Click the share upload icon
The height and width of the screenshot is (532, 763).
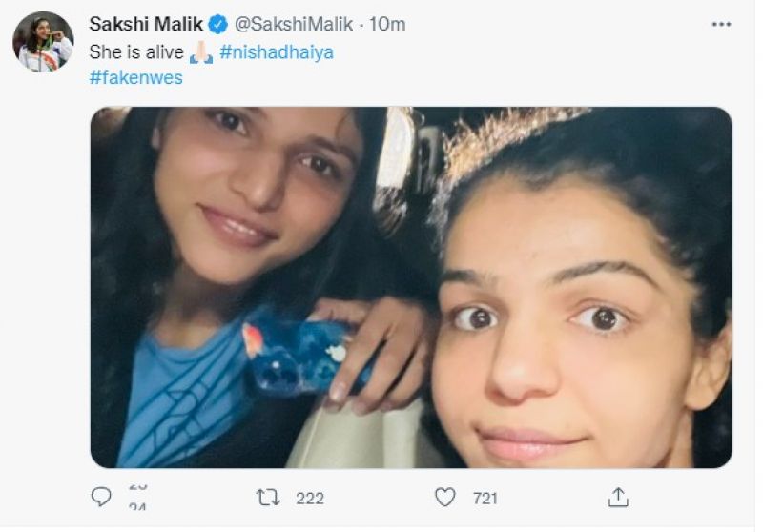(x=618, y=498)
